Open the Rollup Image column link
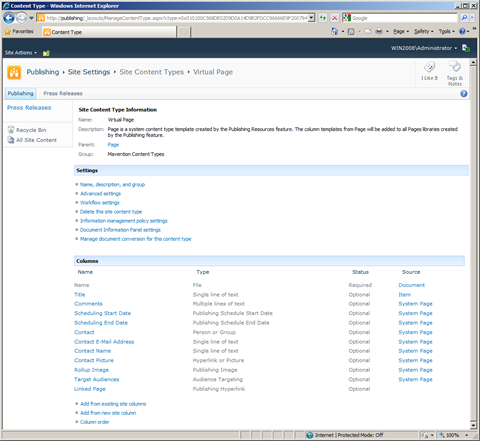Screen dimensions: 480x441 (x=91, y=370)
